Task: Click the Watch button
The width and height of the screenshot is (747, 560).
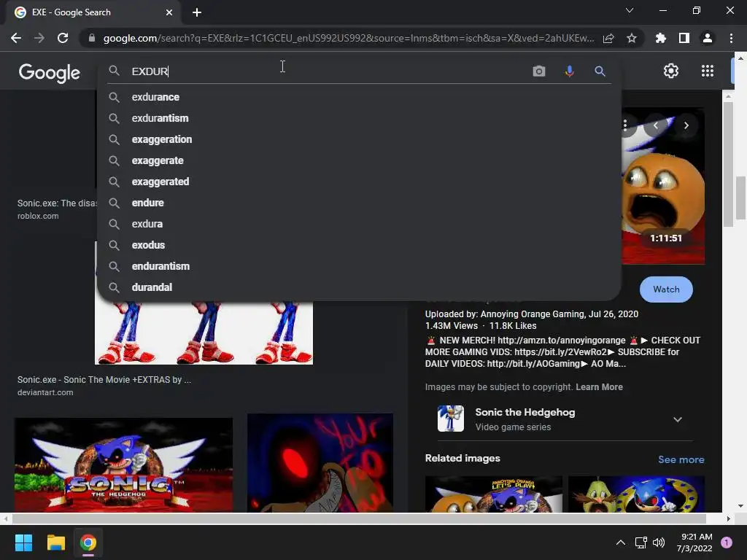Action: pos(666,289)
